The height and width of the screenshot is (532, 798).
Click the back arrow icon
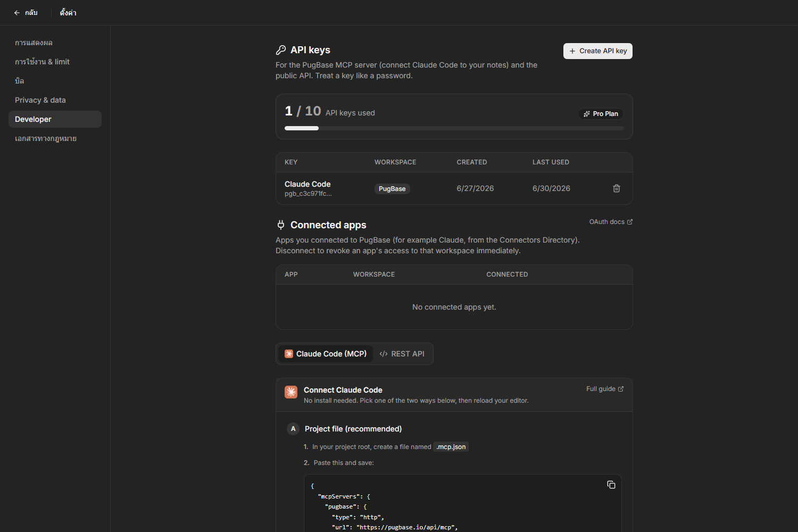(x=17, y=13)
